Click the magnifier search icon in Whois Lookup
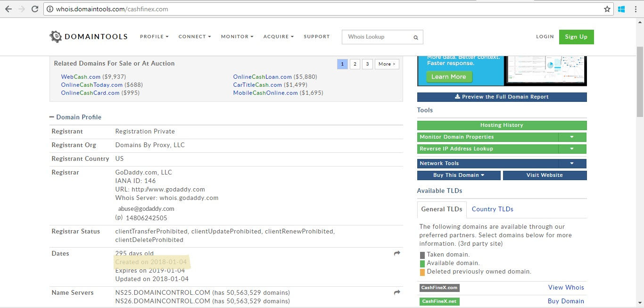The height and width of the screenshot is (308, 644). click(x=416, y=37)
